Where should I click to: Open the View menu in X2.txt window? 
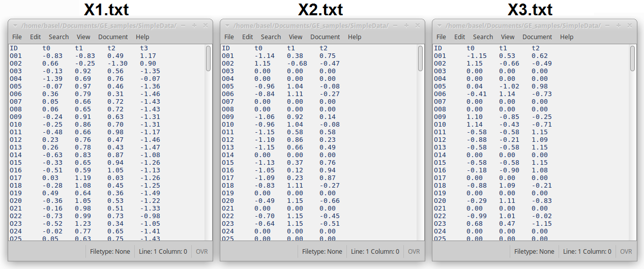pos(296,37)
